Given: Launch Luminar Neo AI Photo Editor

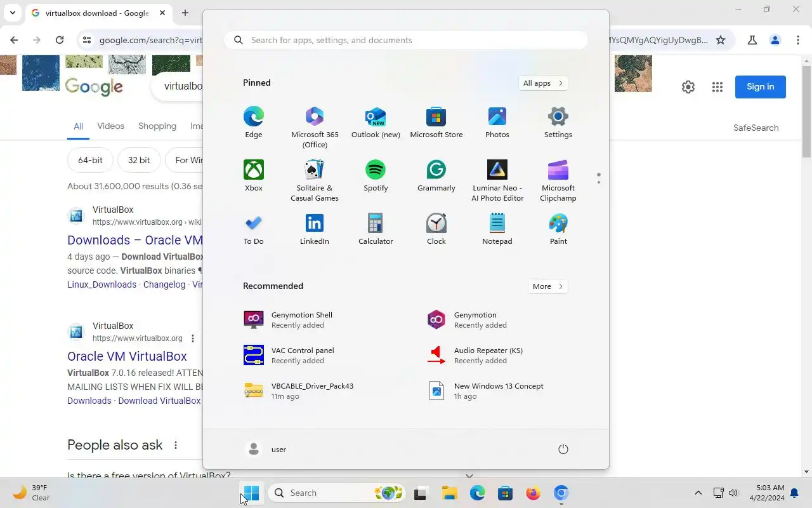Looking at the screenshot, I should [497, 180].
